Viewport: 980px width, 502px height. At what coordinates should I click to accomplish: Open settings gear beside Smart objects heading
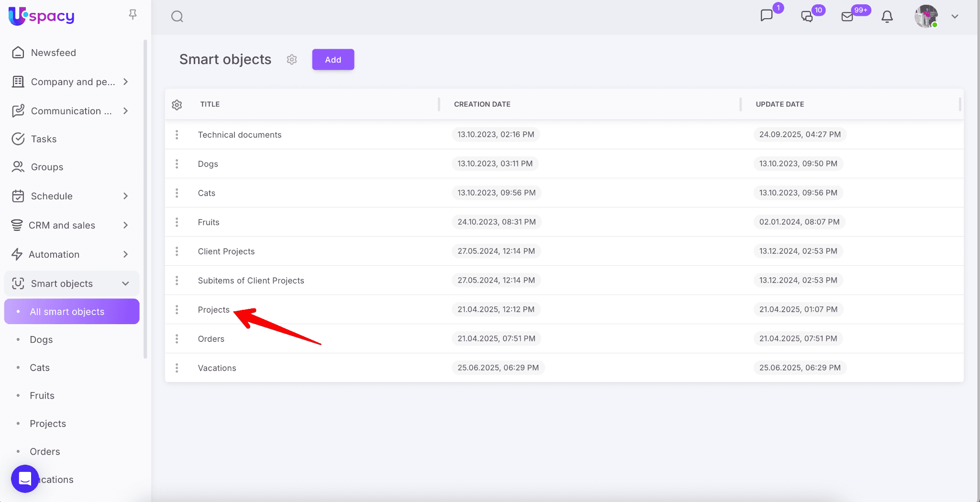point(292,59)
